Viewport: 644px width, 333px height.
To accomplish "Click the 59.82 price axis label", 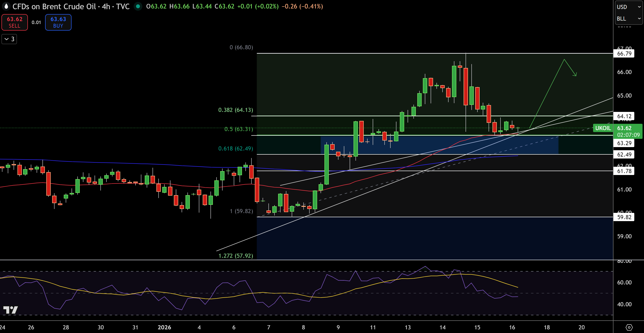I will pos(624,217).
